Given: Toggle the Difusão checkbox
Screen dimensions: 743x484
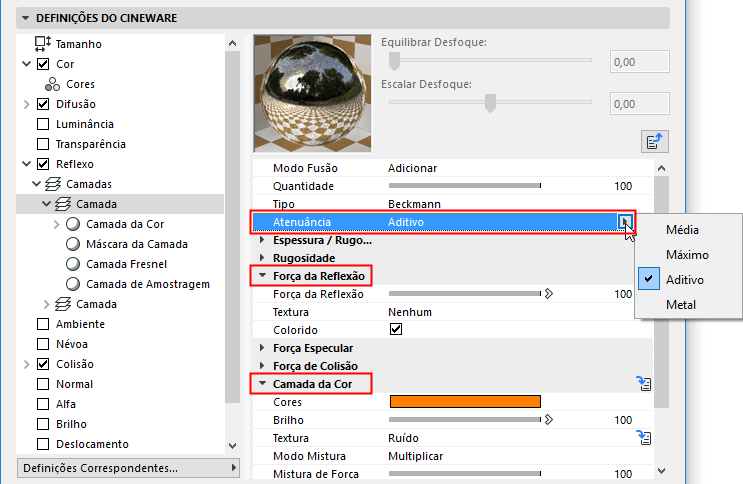Looking at the screenshot, I should pos(43,104).
